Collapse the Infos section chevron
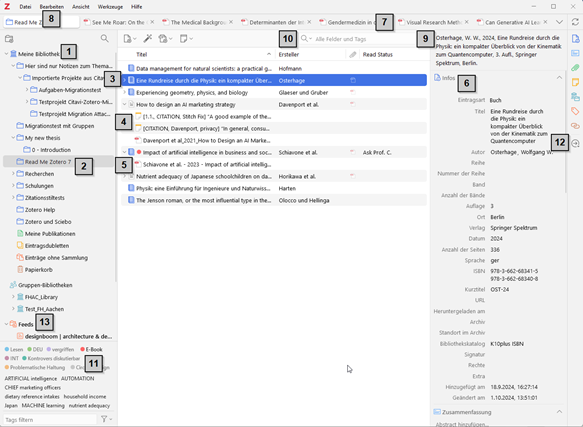 (559, 78)
